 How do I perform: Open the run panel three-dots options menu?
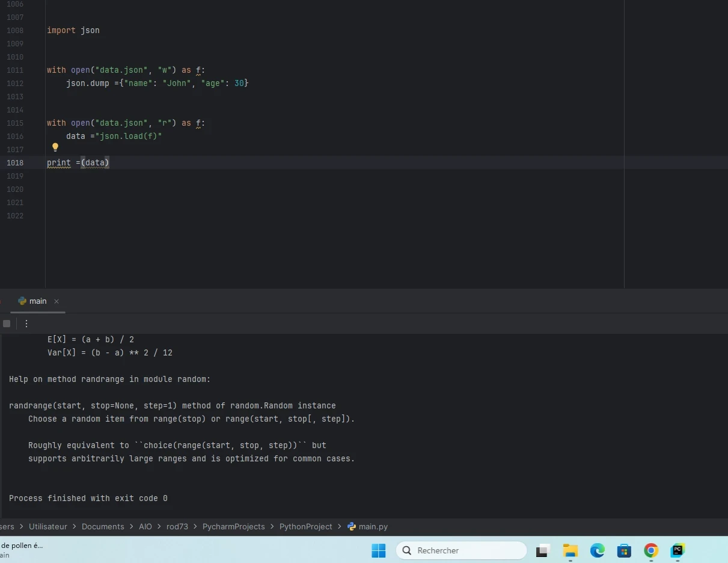pyautogui.click(x=26, y=324)
